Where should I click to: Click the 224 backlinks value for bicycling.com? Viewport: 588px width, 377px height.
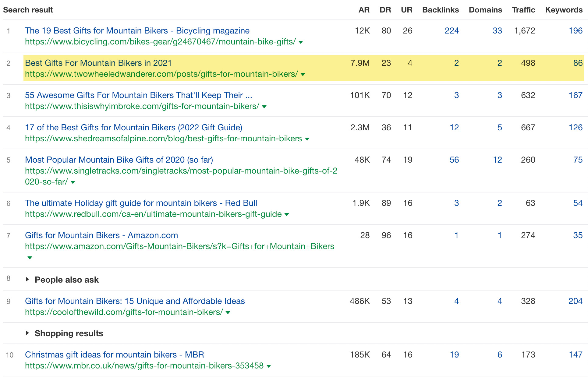tap(451, 30)
